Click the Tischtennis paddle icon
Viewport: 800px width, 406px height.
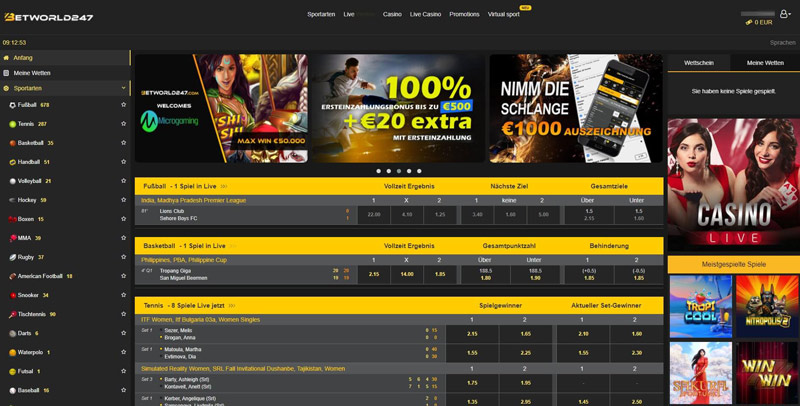pyautogui.click(x=12, y=315)
